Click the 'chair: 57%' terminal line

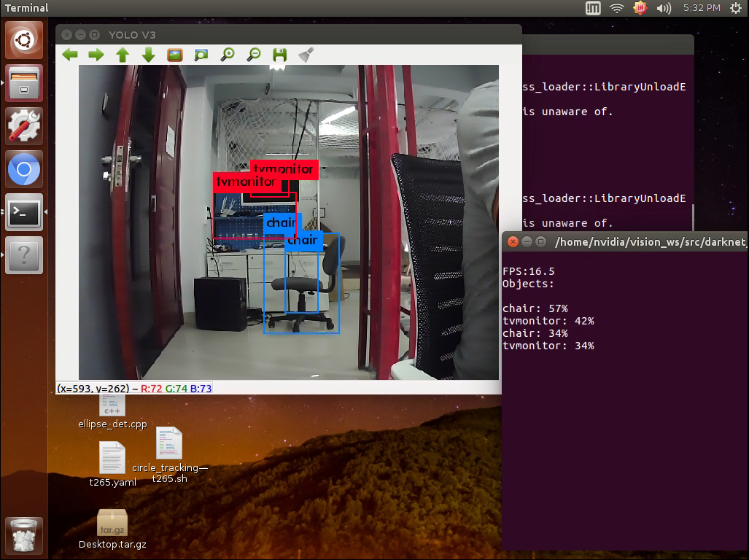click(535, 308)
